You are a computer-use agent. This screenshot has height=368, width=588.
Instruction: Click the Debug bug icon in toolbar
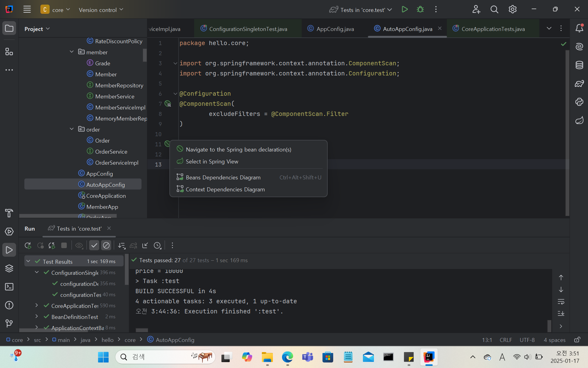coord(420,10)
